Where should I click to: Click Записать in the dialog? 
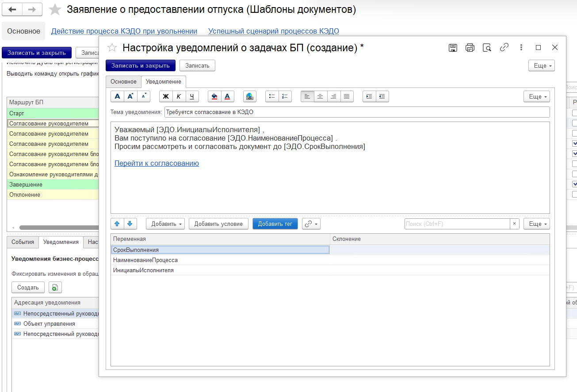[197, 65]
